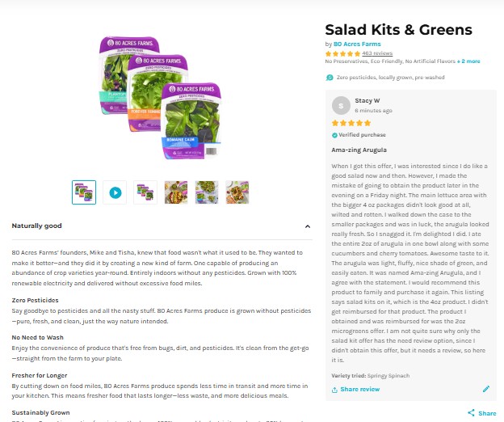Select the first product package thumbnail

pyautogui.click(x=84, y=192)
